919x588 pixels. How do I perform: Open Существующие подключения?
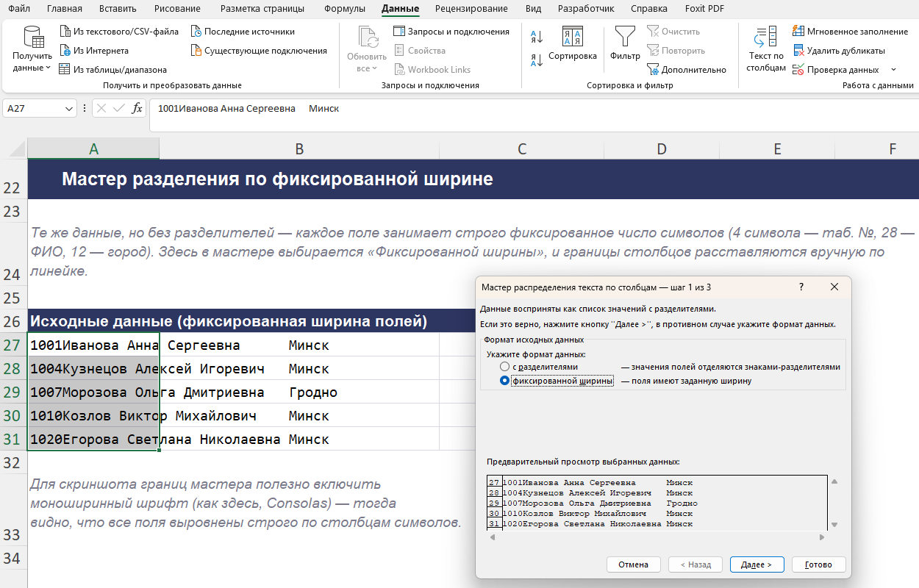259,51
